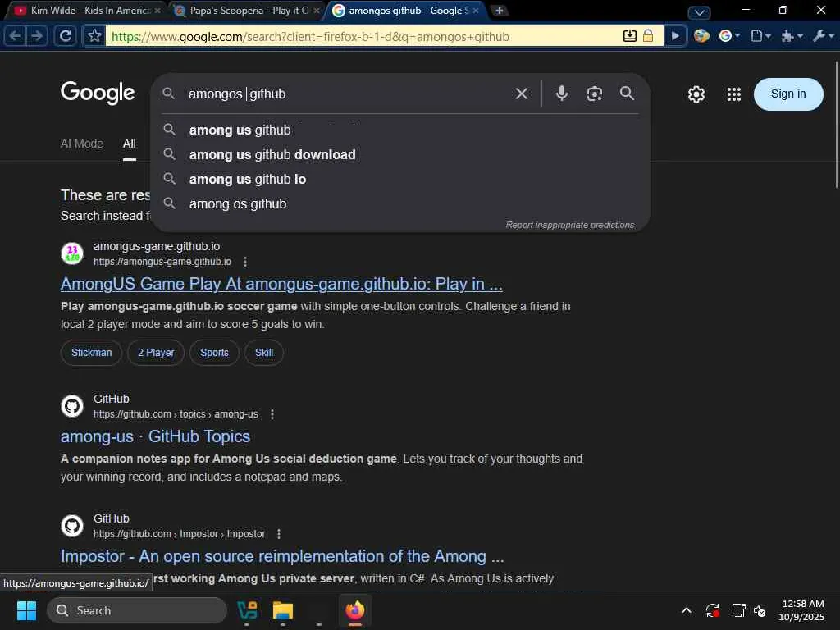The image size is (840, 630).
Task: Click the Skill chip
Action: [263, 353]
